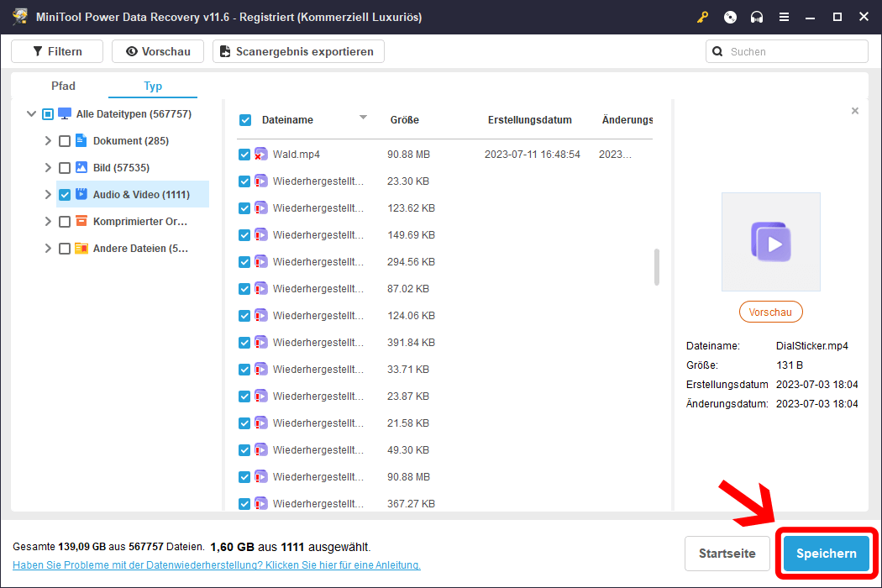The image size is (882, 588).
Task: Uncheck the Audio & Video checkbox
Action: point(65,195)
